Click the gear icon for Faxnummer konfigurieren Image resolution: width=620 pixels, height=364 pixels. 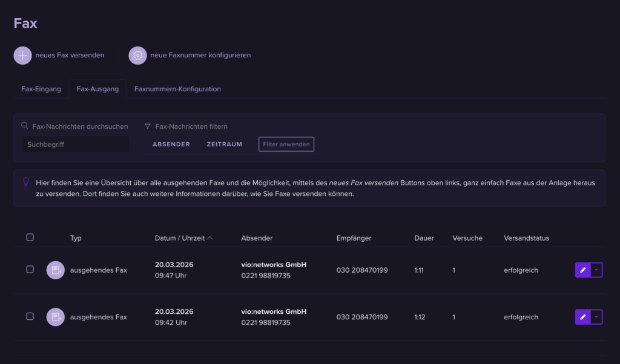click(x=137, y=55)
